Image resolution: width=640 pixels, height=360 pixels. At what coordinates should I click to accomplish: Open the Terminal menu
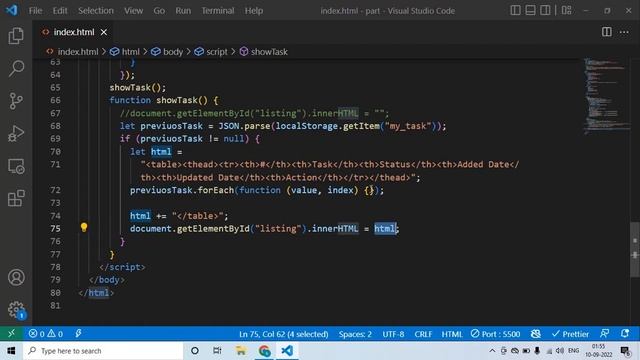pyautogui.click(x=218, y=11)
